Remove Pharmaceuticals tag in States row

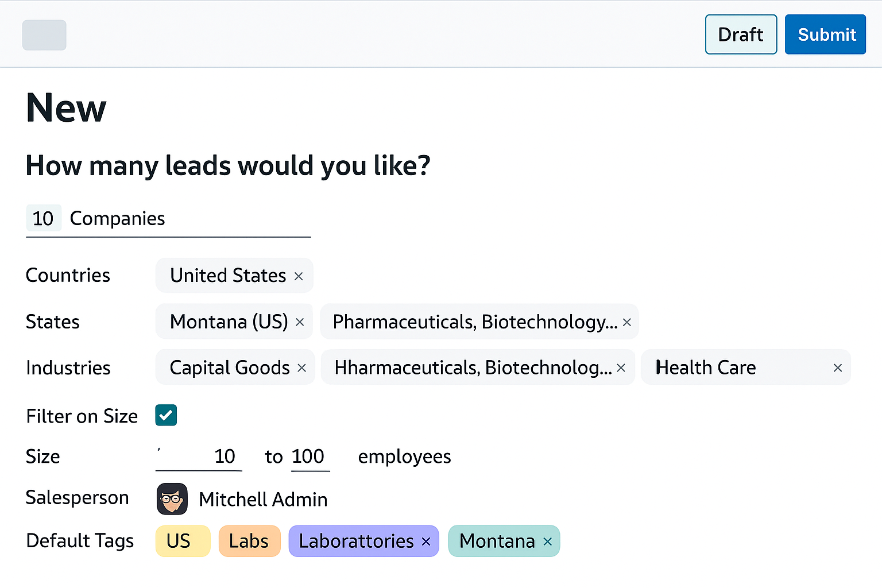pyautogui.click(x=627, y=322)
